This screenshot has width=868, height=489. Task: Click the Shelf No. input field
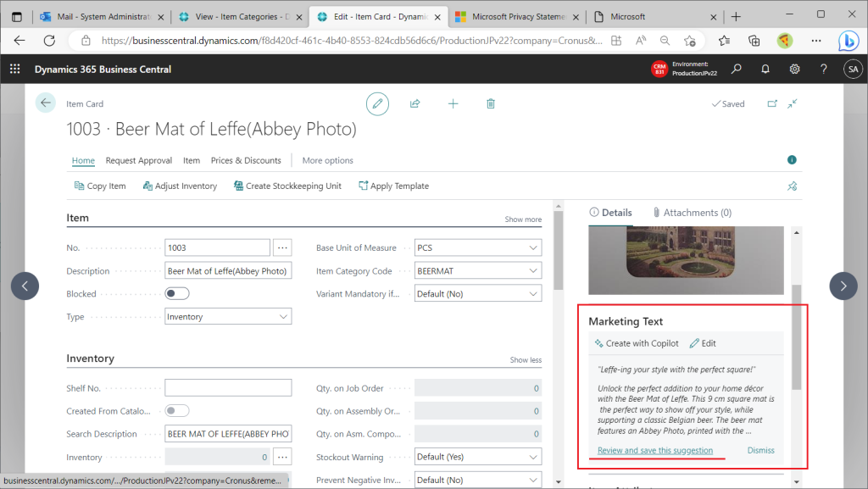(228, 388)
